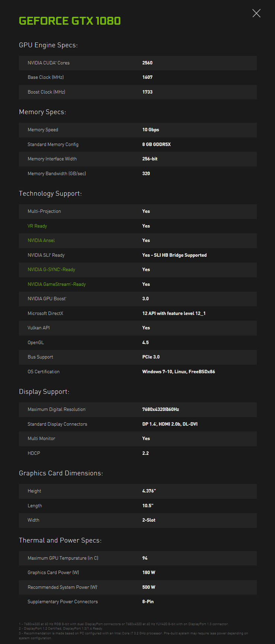Image resolution: width=275 pixels, height=644 pixels.
Task: Click the Supplementary Power Connectors label
Action: click(63, 602)
